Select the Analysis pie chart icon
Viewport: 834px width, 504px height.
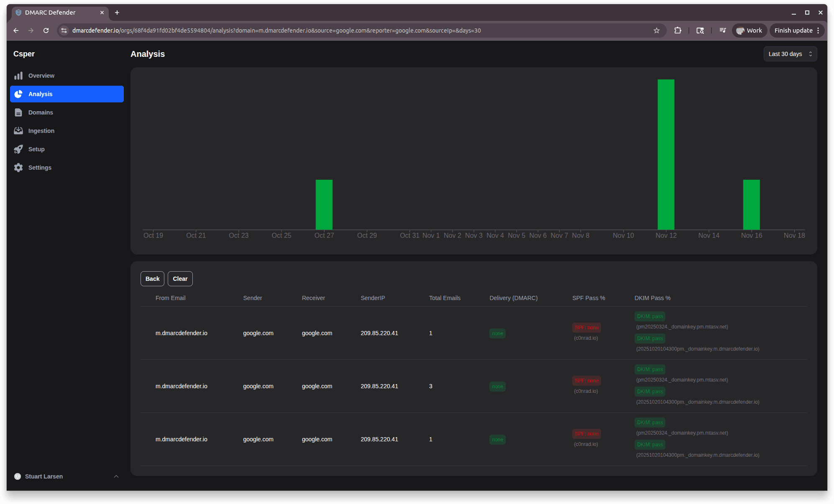pos(19,94)
